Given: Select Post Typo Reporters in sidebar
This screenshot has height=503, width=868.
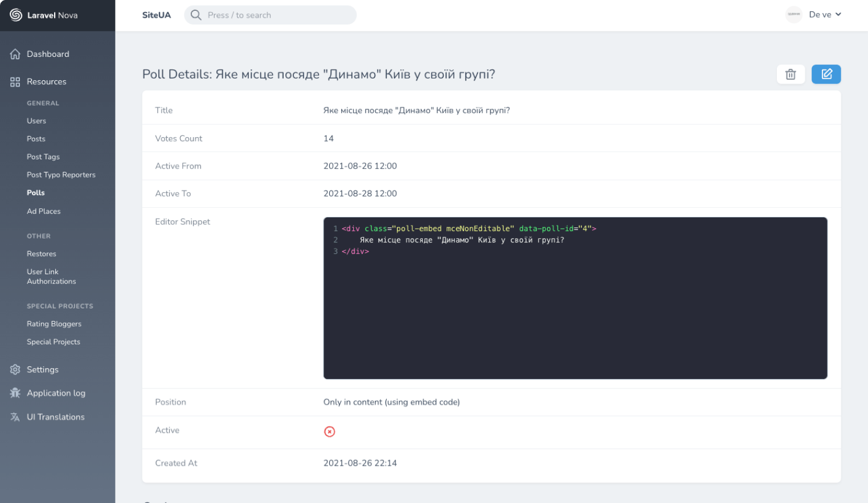Looking at the screenshot, I should (x=61, y=175).
